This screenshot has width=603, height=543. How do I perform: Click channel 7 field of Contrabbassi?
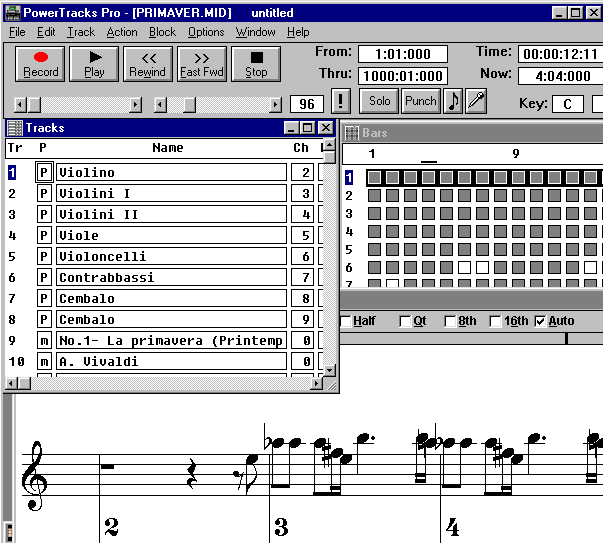point(302,277)
